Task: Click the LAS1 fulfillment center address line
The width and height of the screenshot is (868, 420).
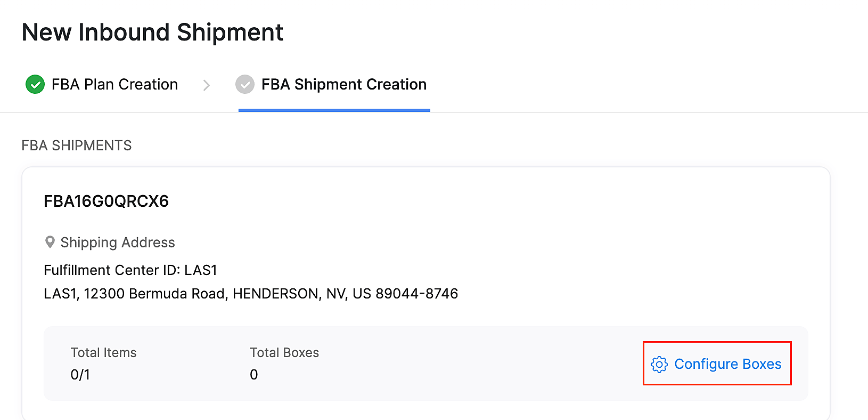Action: pos(250,293)
